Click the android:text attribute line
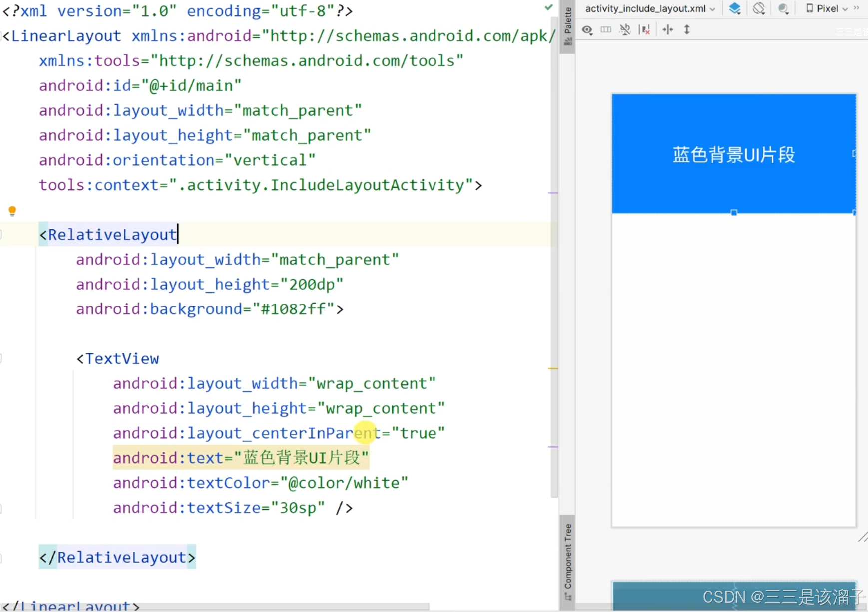The width and height of the screenshot is (868, 612). [241, 458]
